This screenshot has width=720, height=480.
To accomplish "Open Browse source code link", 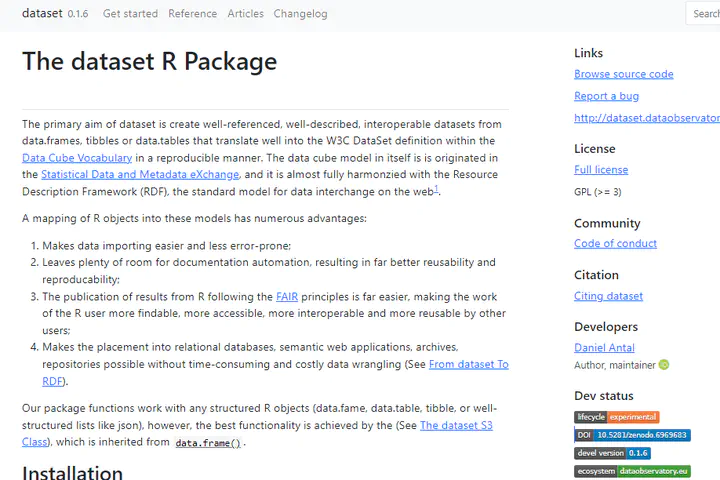I will pos(623,74).
